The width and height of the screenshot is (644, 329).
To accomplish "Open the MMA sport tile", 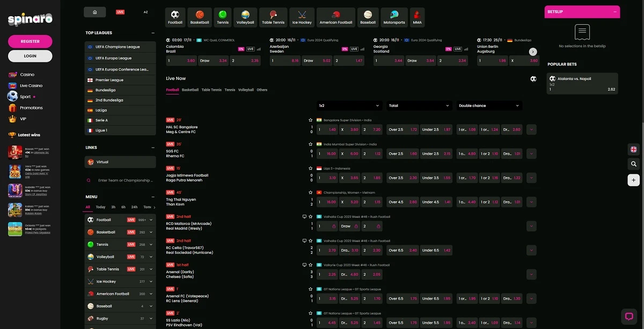I will click(x=417, y=17).
